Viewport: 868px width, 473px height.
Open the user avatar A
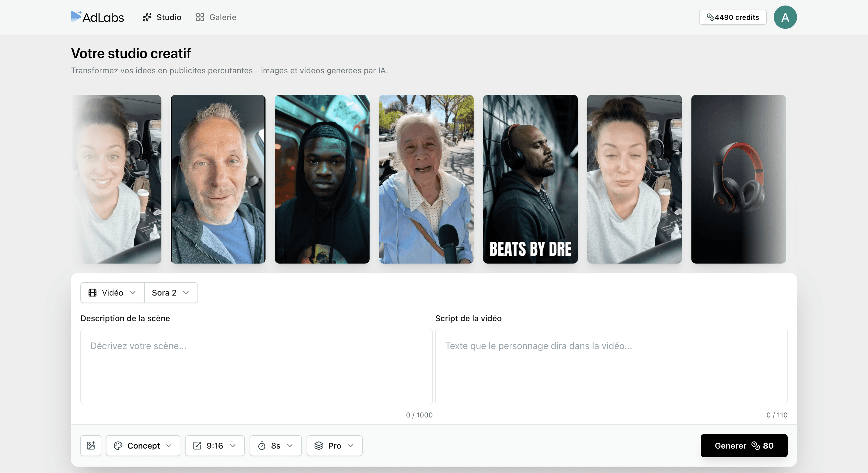point(785,17)
